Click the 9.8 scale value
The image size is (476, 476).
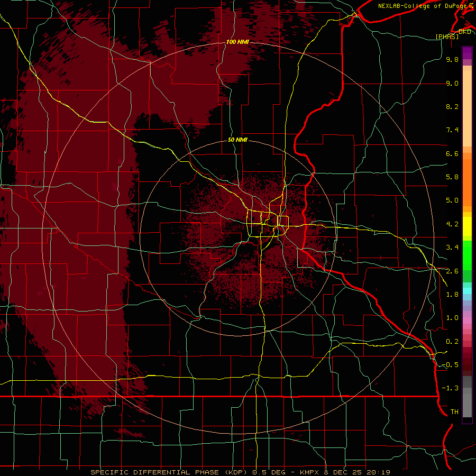point(452,59)
